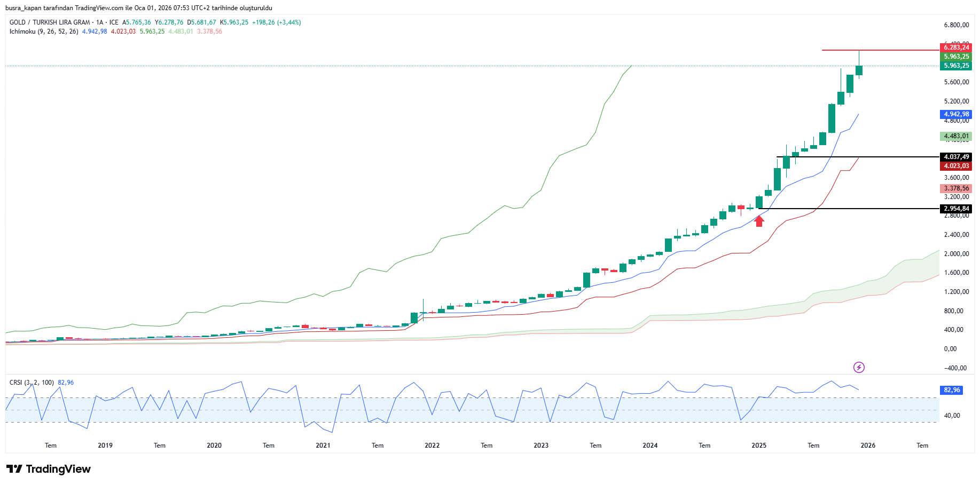Click the 2025 label on time axis
This screenshot has width=980, height=485.
click(x=759, y=446)
